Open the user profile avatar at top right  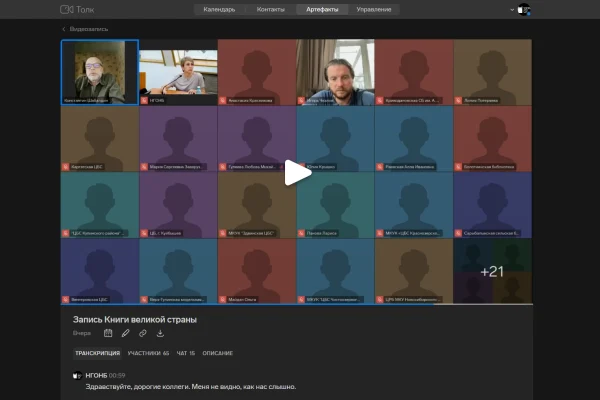click(x=522, y=9)
